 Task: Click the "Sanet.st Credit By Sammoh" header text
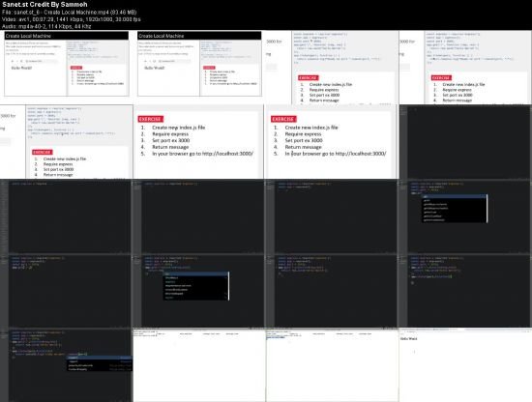44,5
